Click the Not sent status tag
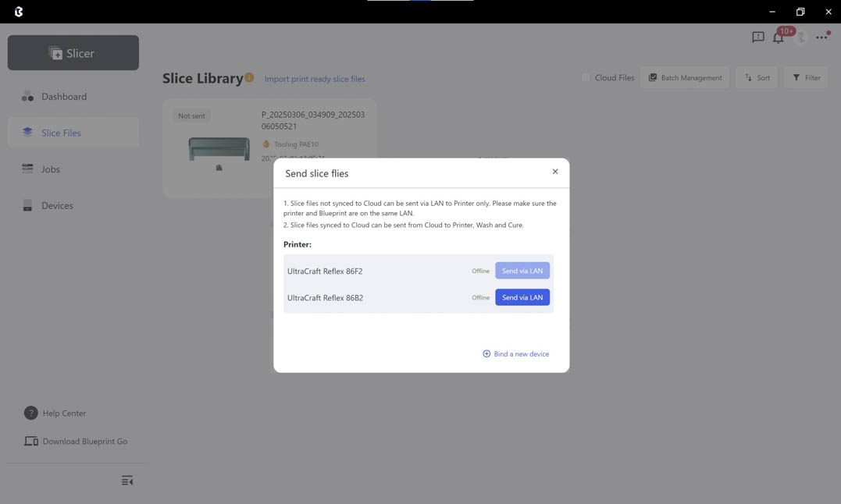 (x=191, y=115)
